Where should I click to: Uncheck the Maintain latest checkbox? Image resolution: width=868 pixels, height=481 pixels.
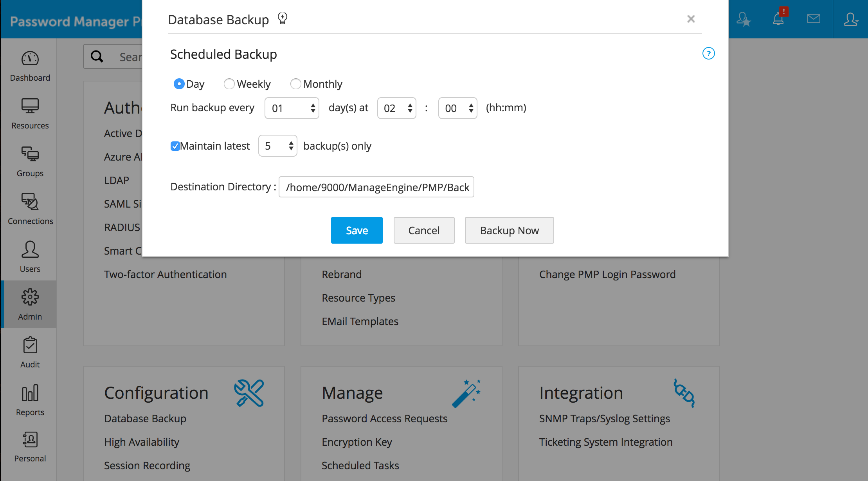pyautogui.click(x=175, y=146)
